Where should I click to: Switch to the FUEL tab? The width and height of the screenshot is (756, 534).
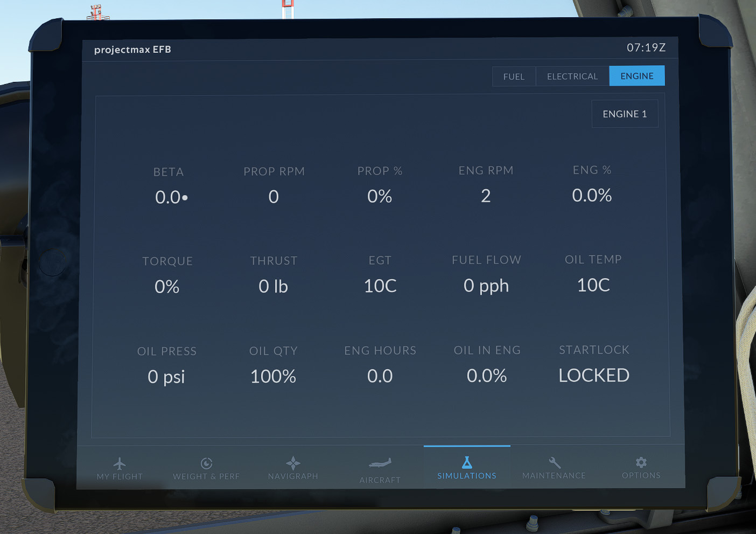tap(514, 77)
